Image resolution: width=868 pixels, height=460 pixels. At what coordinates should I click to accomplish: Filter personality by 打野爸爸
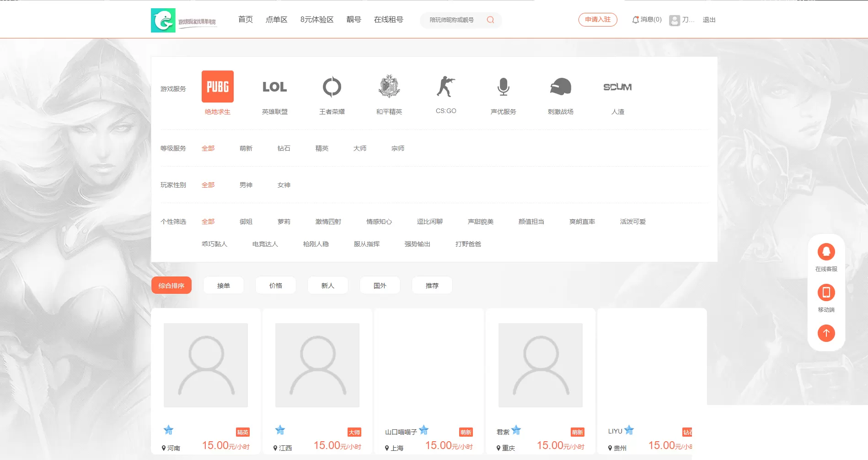tap(468, 244)
